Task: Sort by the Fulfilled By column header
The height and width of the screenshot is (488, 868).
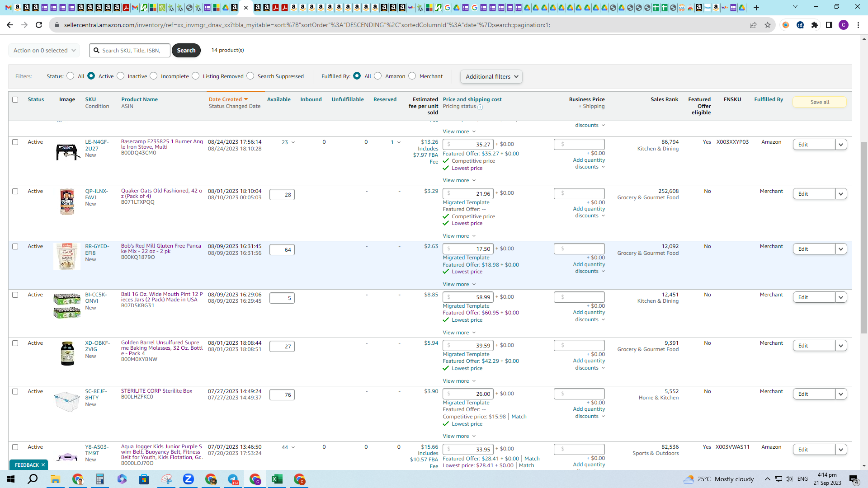Action: click(769, 99)
